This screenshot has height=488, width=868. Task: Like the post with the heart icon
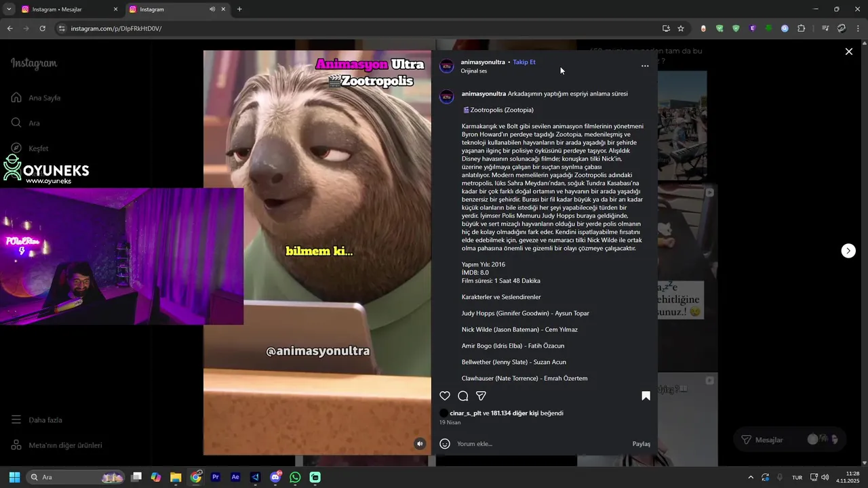pyautogui.click(x=445, y=396)
